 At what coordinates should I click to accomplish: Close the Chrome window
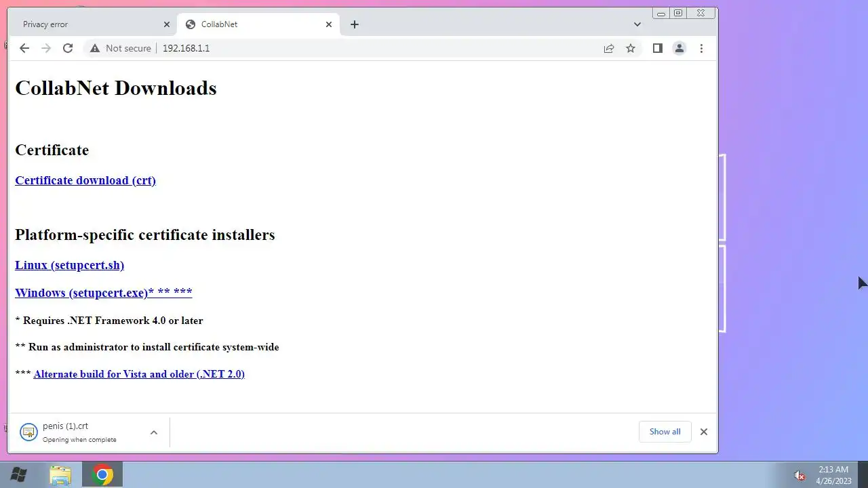coord(701,13)
